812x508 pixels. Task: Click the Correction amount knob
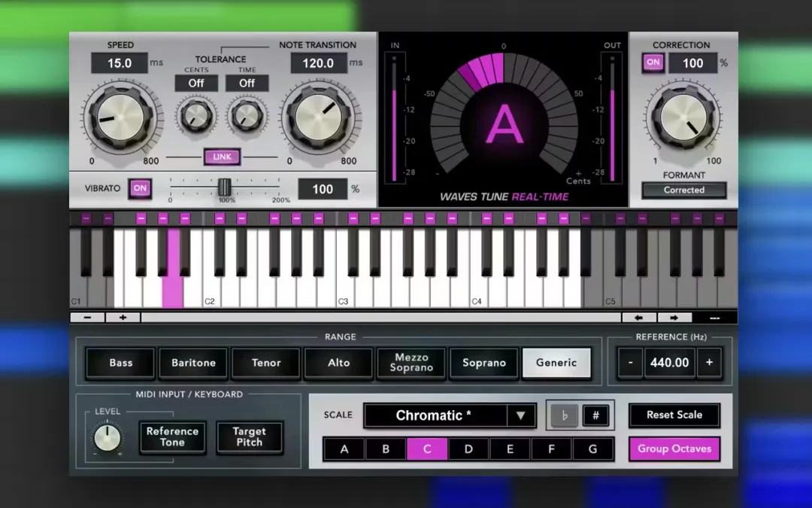point(683,117)
